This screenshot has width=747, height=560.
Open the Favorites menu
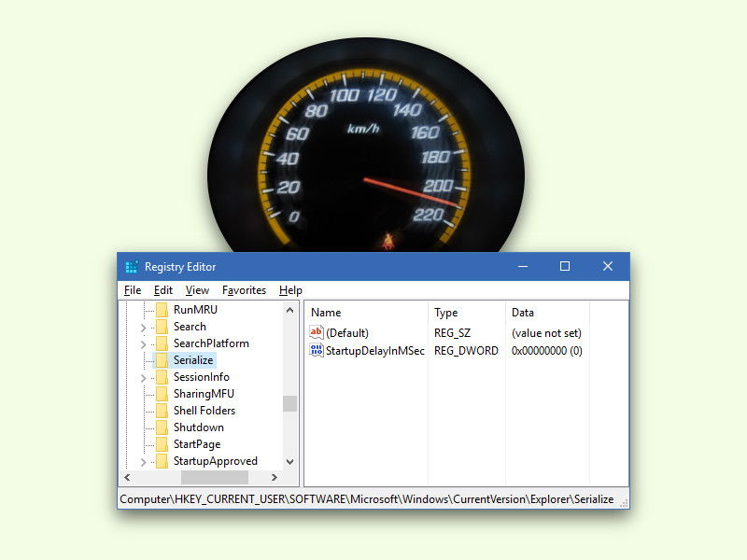[x=244, y=290]
